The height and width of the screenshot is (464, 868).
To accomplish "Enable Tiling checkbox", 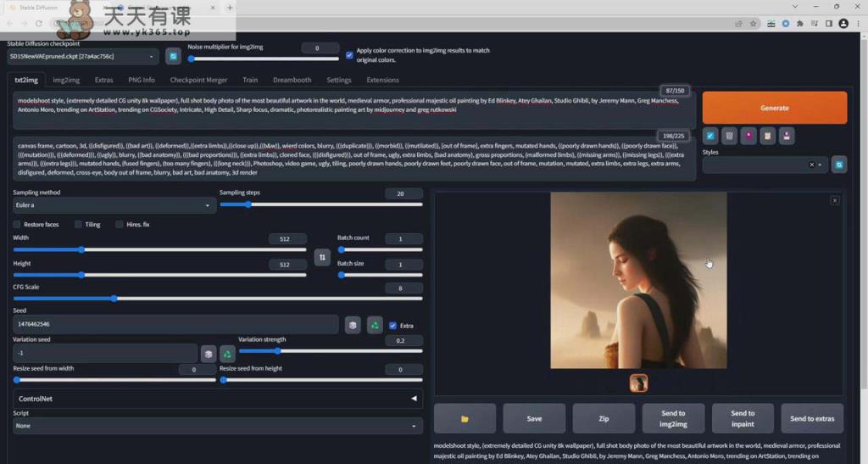I will click(x=78, y=224).
